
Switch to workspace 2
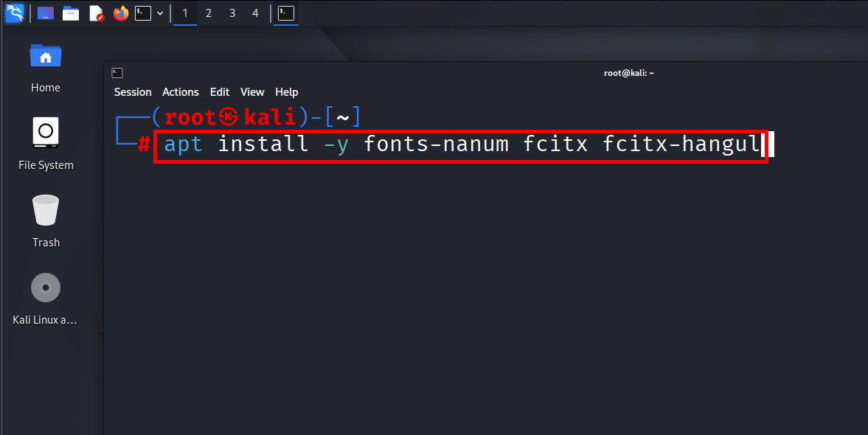coord(209,13)
